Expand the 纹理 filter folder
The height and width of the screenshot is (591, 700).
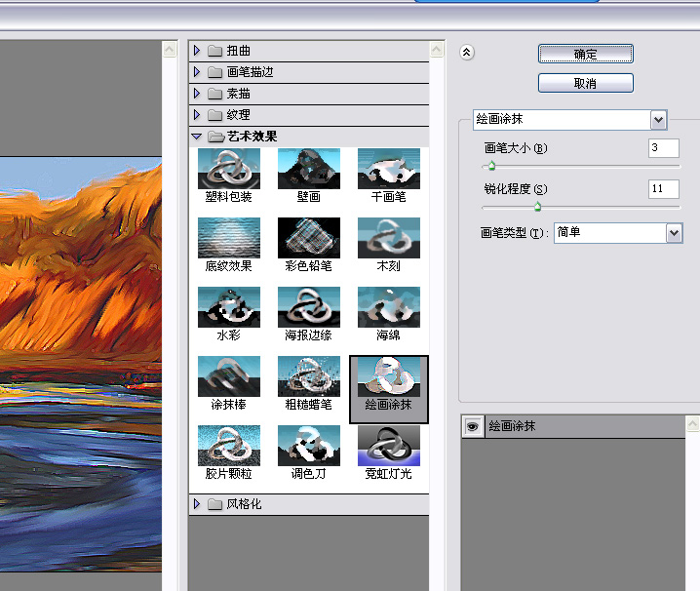[196, 114]
